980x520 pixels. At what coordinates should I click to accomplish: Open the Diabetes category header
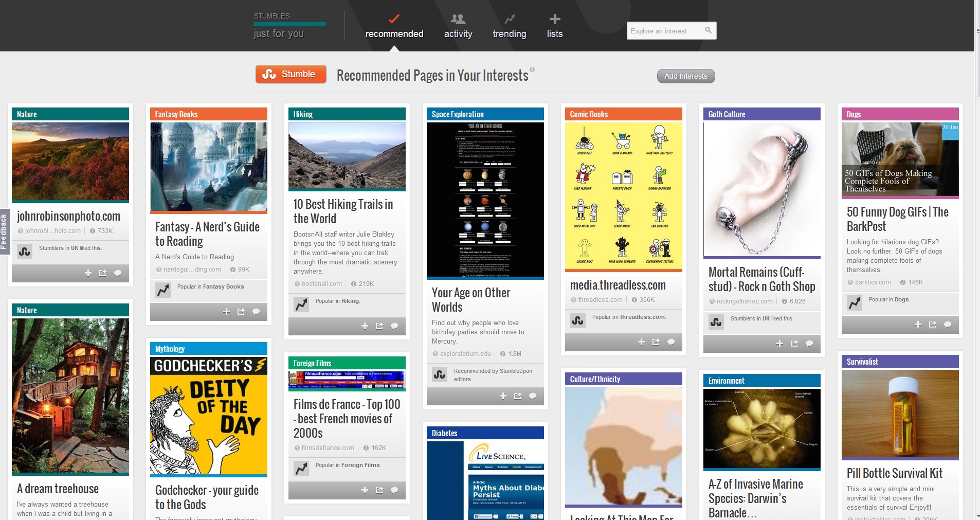click(x=485, y=433)
